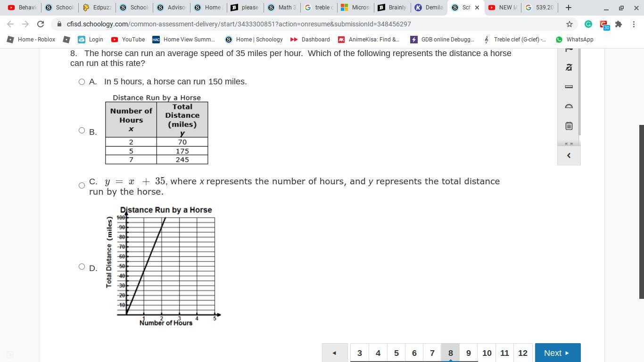Jump to question 6
Image resolution: width=644 pixels, height=362 pixels.
414,353
